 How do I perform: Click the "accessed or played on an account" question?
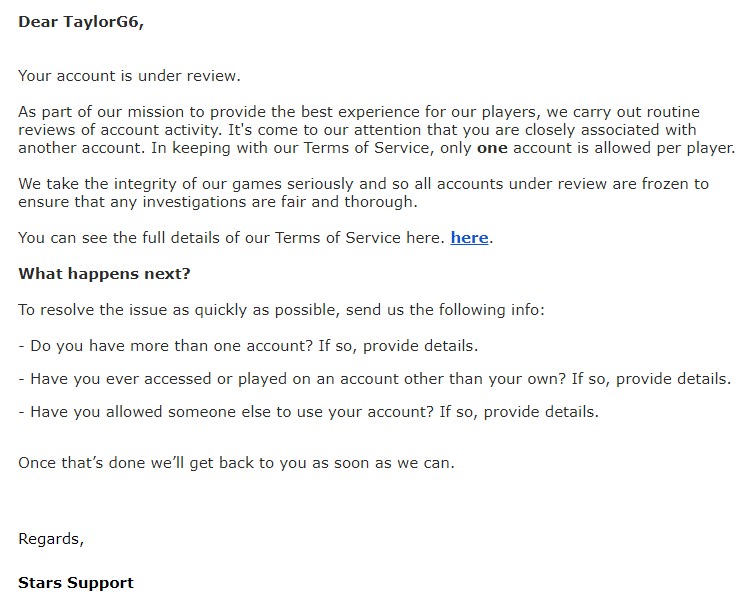pos(374,379)
